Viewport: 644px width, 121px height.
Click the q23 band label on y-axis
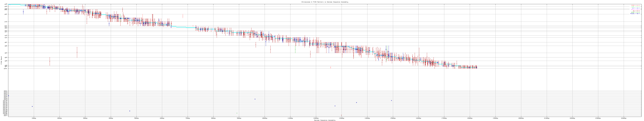[x=6, y=53]
